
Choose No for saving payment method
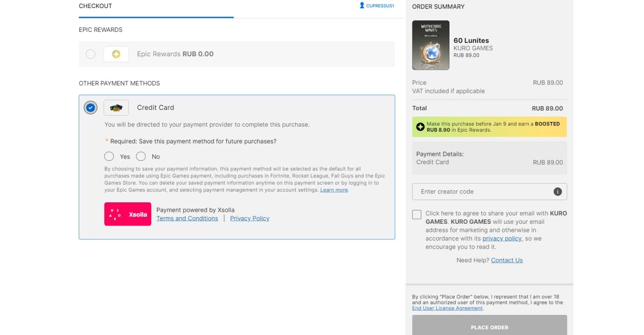[141, 156]
